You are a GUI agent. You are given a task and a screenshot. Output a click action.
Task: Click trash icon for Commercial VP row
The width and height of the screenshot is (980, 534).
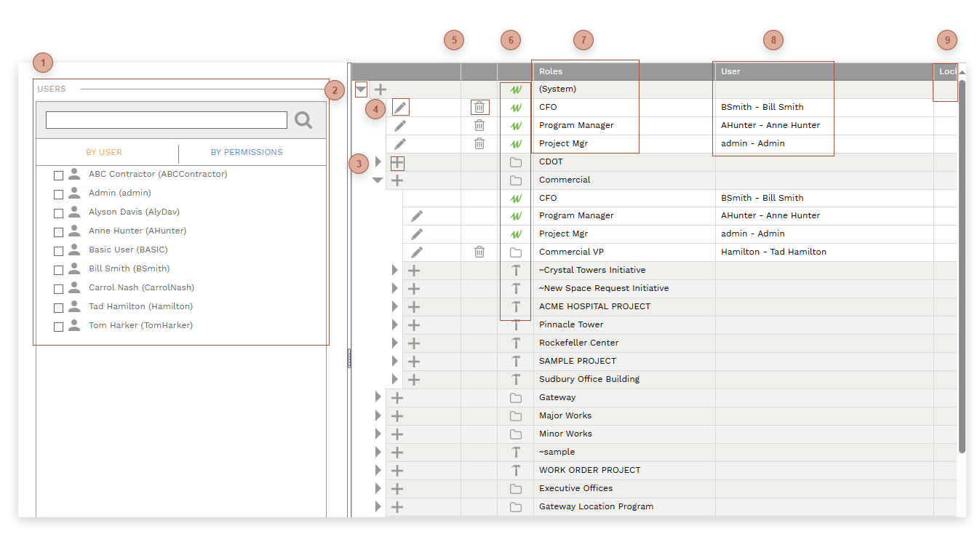tap(479, 252)
